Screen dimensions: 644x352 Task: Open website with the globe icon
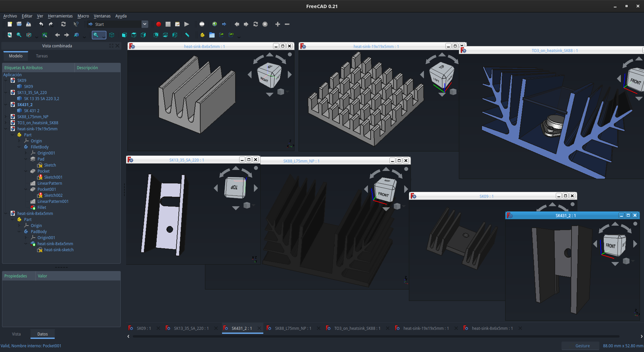pyautogui.click(x=215, y=24)
